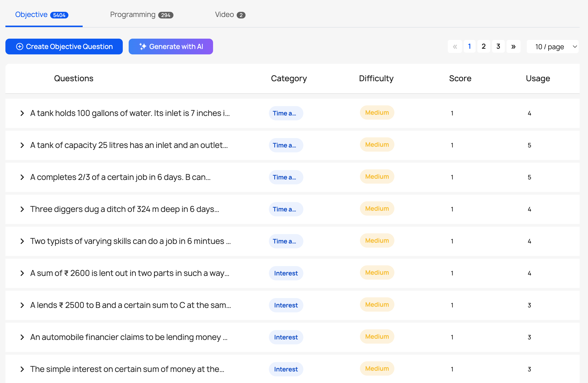Viewport: 588px width, 383px height.
Task: Open the 10 / page size dropdown
Action: click(552, 47)
